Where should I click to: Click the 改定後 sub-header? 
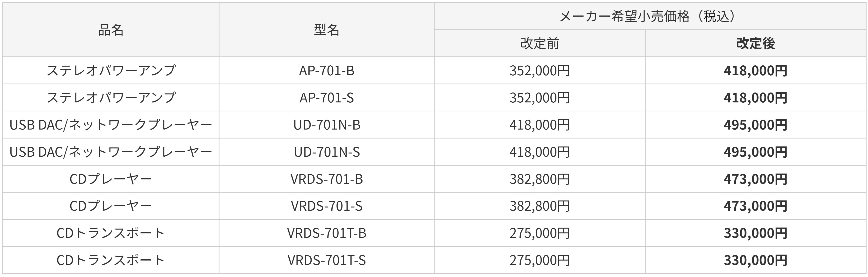pyautogui.click(x=755, y=44)
